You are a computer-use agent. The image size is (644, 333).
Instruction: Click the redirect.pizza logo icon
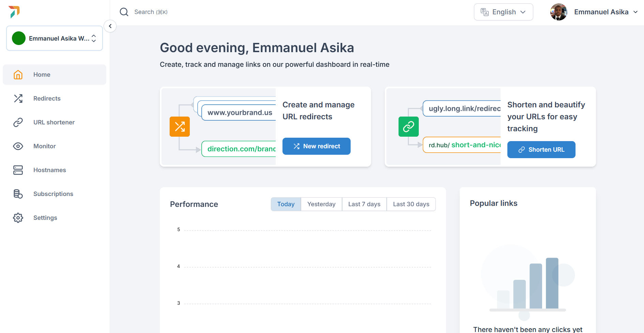[x=14, y=12]
